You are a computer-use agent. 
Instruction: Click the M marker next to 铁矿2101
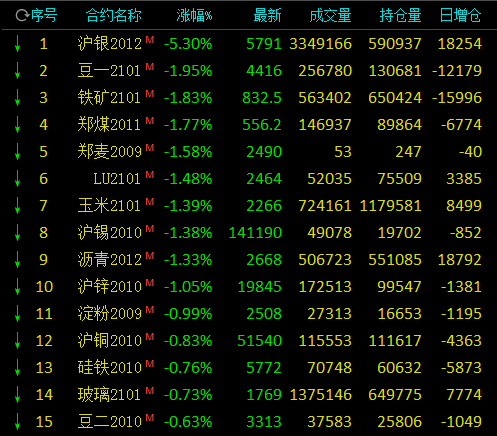[150, 94]
